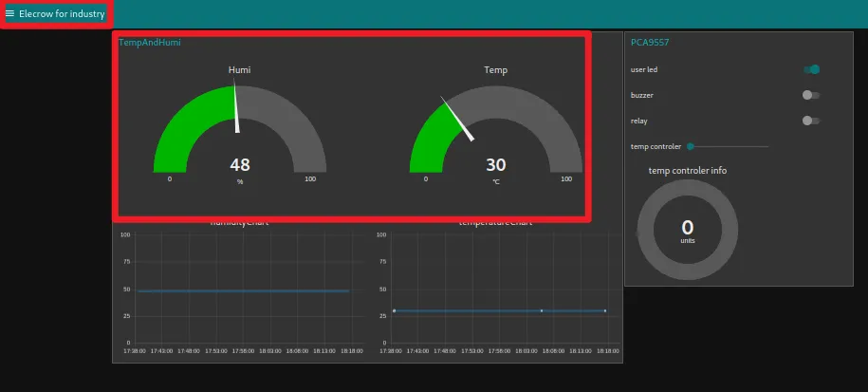Click the temp controler slider track
868x392 pixels.
(730, 146)
